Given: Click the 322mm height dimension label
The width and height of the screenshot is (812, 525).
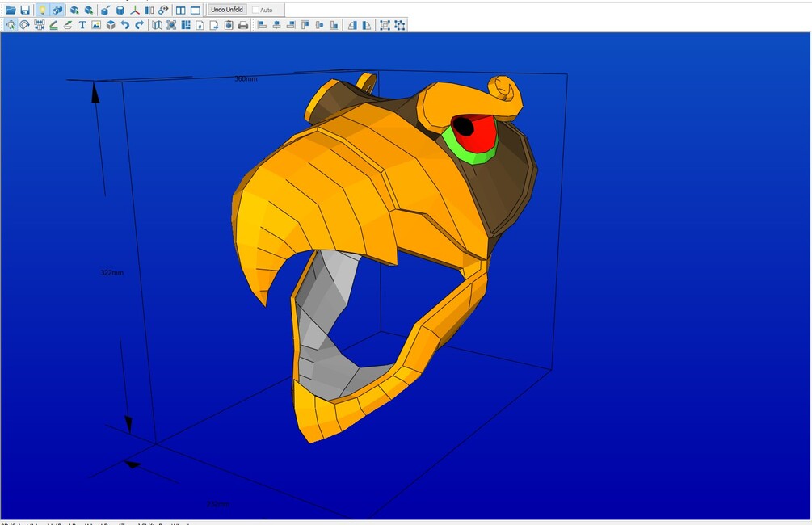Looking at the screenshot, I should pos(111,273).
